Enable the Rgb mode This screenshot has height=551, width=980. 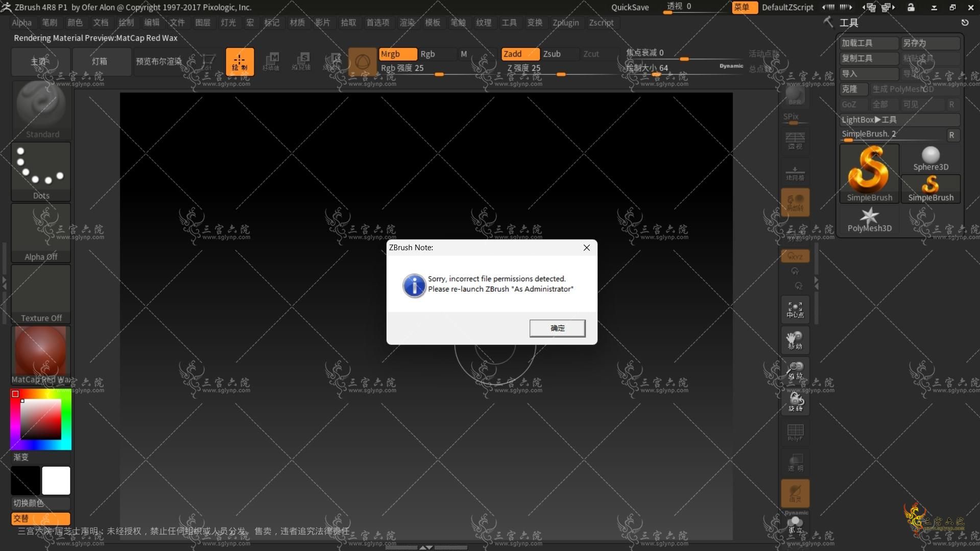pos(437,54)
